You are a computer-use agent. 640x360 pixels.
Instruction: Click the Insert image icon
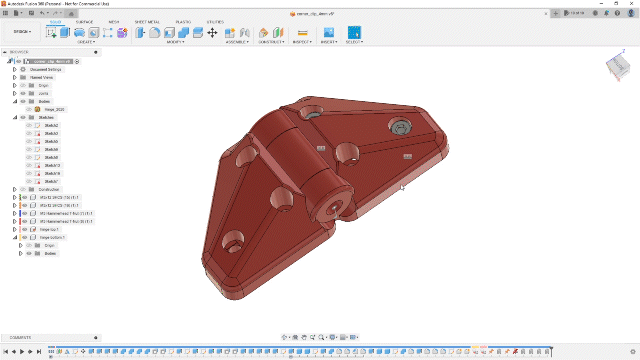pos(329,33)
